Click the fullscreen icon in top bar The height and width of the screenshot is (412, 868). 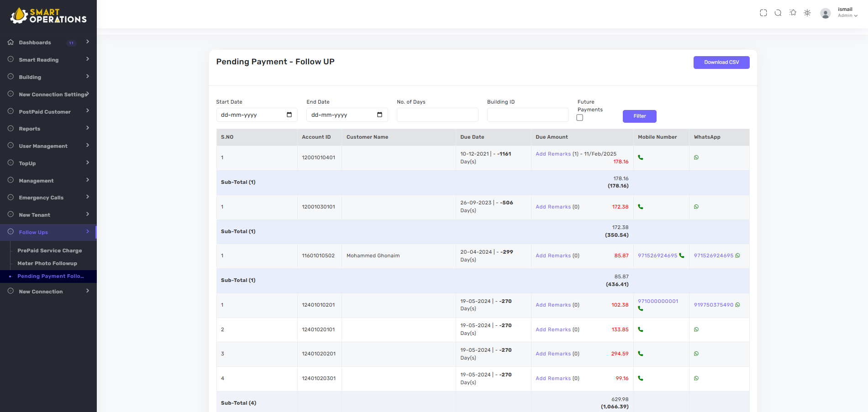tap(763, 13)
